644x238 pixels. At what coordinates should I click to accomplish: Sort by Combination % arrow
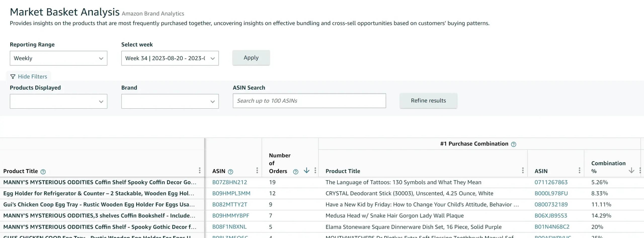(x=631, y=171)
